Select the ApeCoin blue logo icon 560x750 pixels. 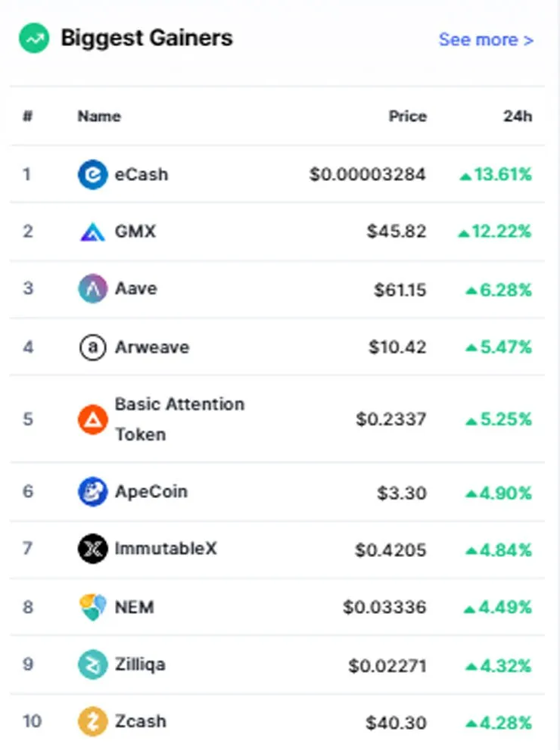pos(93,491)
